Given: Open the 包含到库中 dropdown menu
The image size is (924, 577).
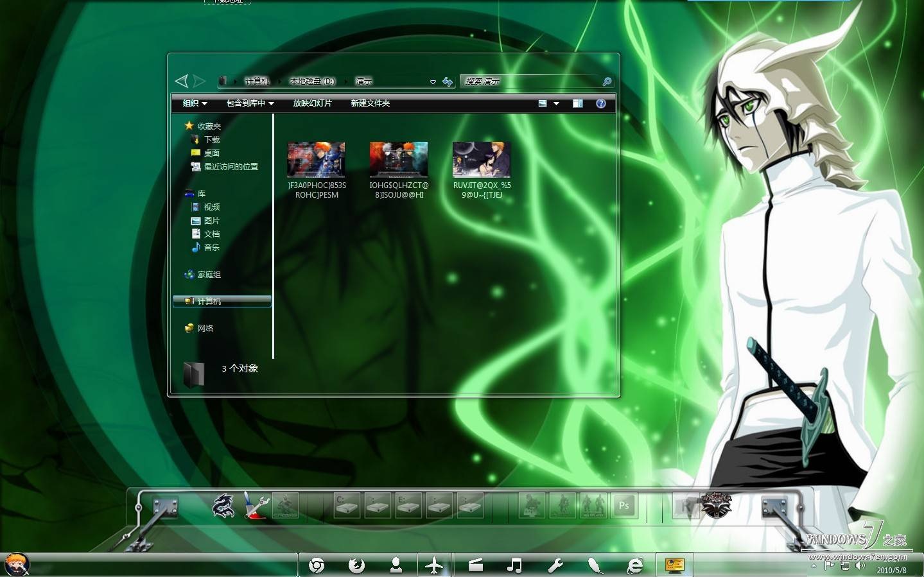Looking at the screenshot, I should [x=250, y=103].
